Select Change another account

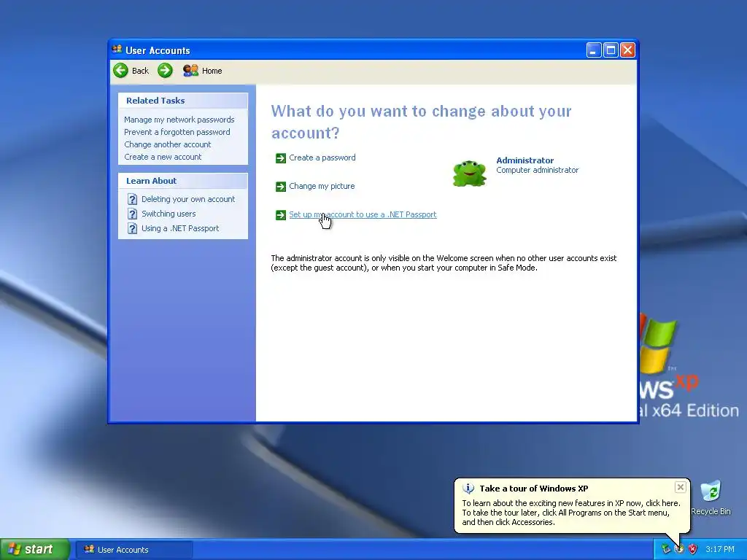167,144
